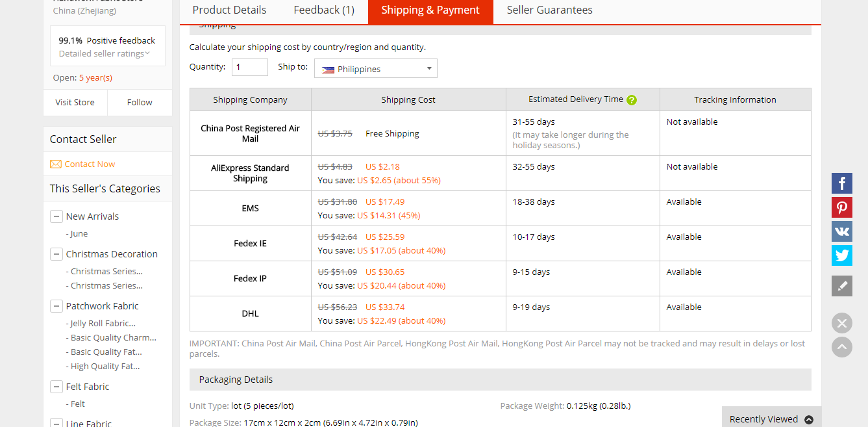Collapse the Christmas Decoration category
The height and width of the screenshot is (427, 868).
pos(56,254)
